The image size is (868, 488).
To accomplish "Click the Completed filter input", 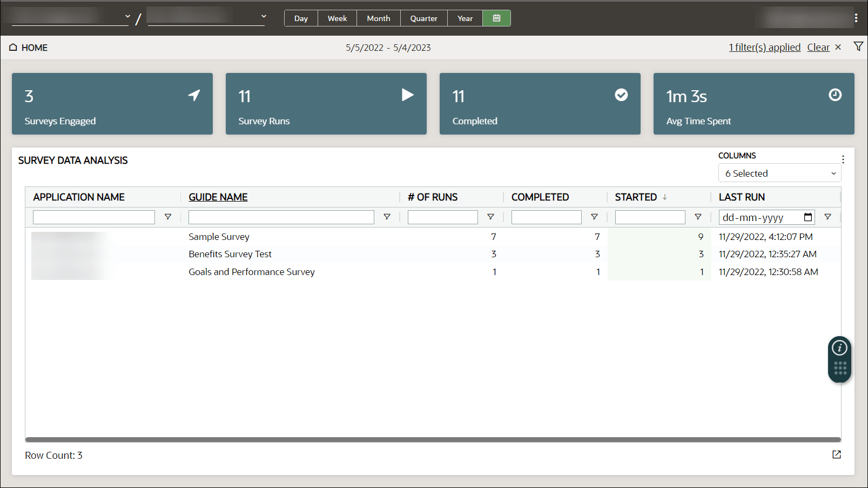I will [547, 217].
